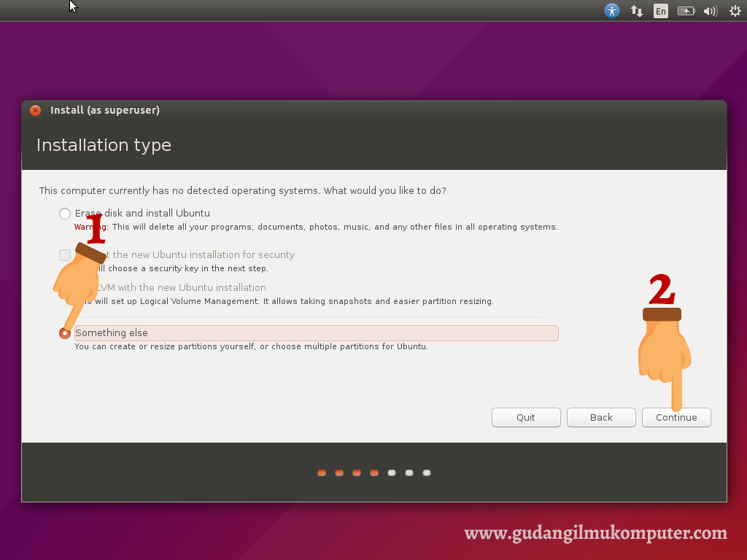Select Erase disk and install Ubuntu

pos(65,214)
